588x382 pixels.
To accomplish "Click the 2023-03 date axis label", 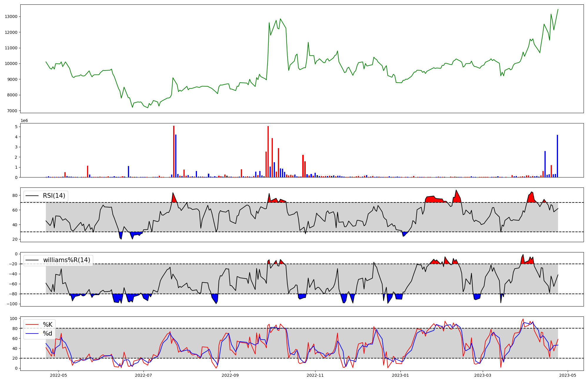I will click(483, 375).
